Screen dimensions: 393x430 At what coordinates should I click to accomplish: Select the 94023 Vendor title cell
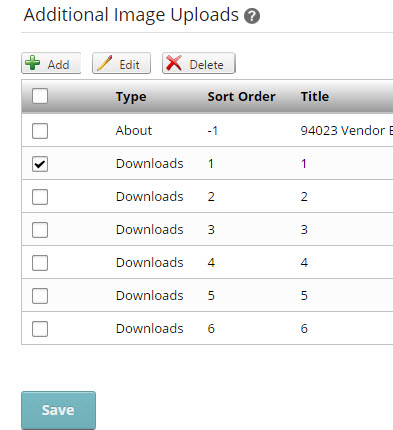coord(347,130)
